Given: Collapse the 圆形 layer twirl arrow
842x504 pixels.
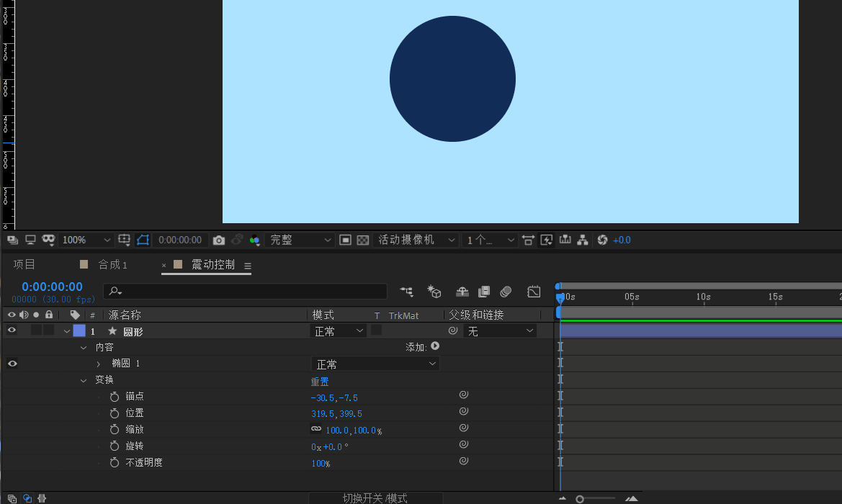Looking at the screenshot, I should click(x=66, y=331).
